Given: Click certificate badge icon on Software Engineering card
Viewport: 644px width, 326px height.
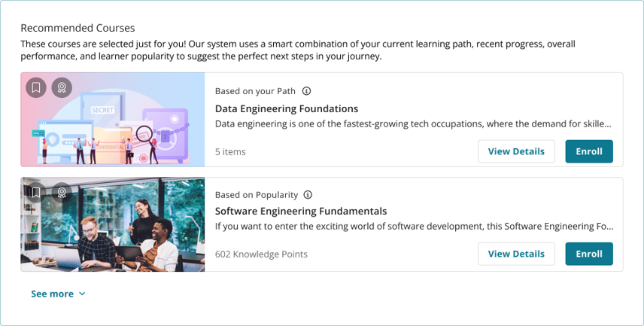Looking at the screenshot, I should click(x=62, y=193).
